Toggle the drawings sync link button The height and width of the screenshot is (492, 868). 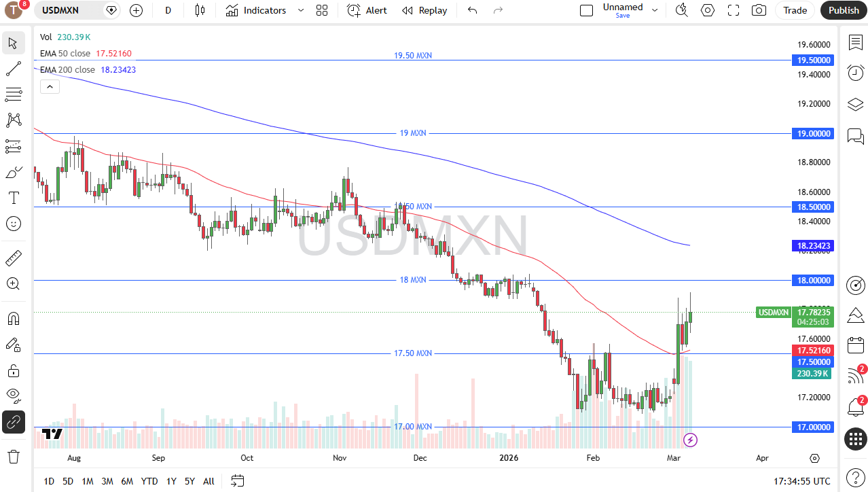pos(13,422)
